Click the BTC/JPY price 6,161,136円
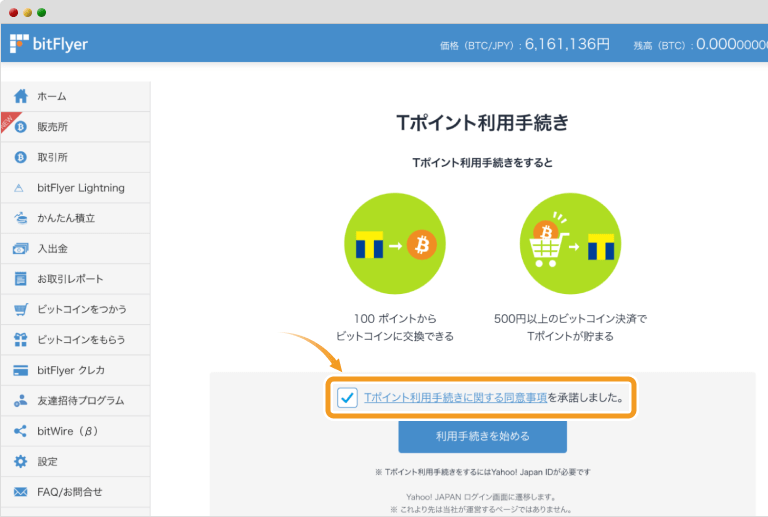 567,45
